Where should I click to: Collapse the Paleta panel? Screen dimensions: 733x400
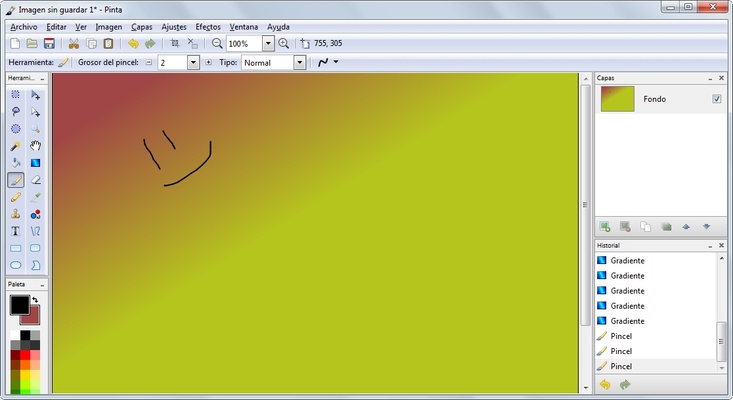point(42,285)
